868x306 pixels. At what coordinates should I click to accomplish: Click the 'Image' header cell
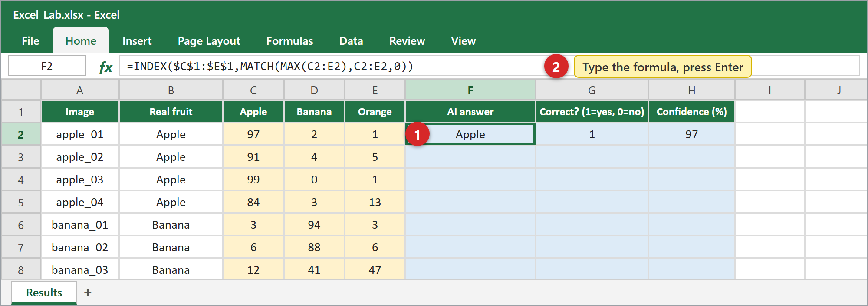(80, 112)
